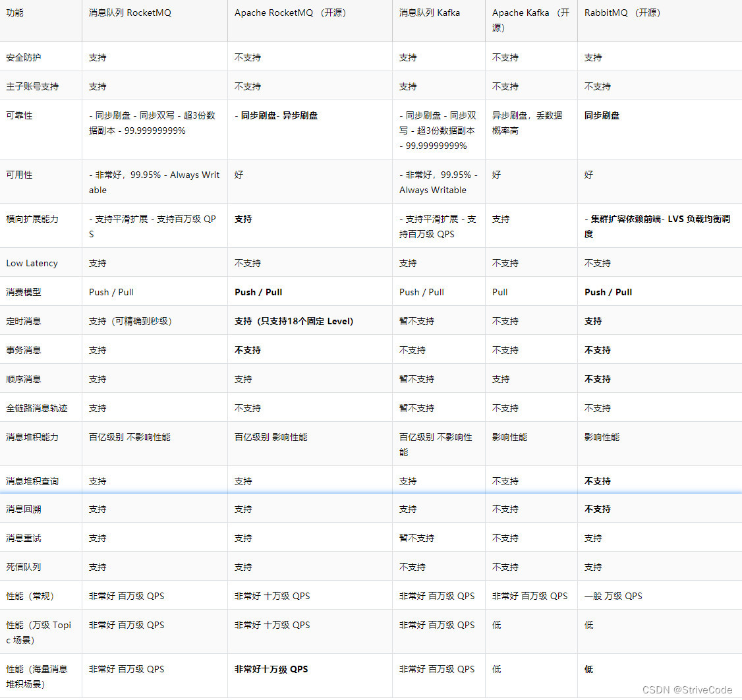Select the '消息队列 Kafka' column header

point(429,13)
